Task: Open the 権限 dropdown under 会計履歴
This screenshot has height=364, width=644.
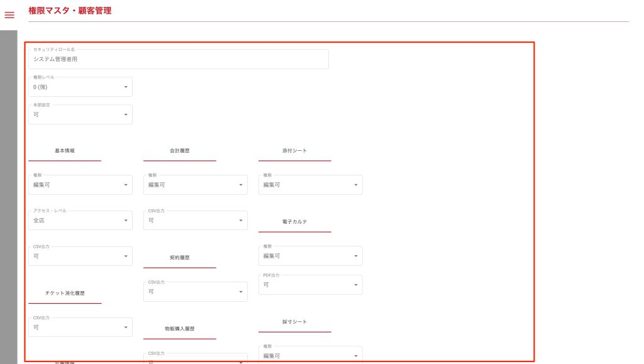Action: 195,185
